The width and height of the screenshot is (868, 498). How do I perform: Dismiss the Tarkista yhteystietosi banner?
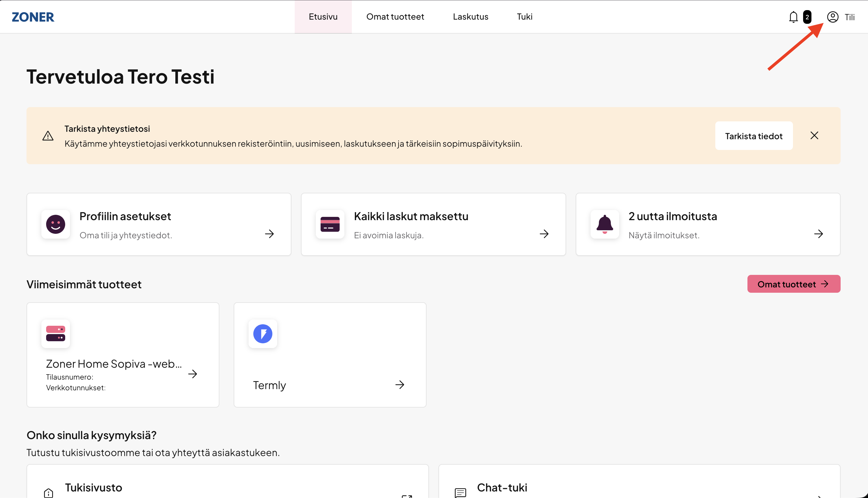pos(814,135)
